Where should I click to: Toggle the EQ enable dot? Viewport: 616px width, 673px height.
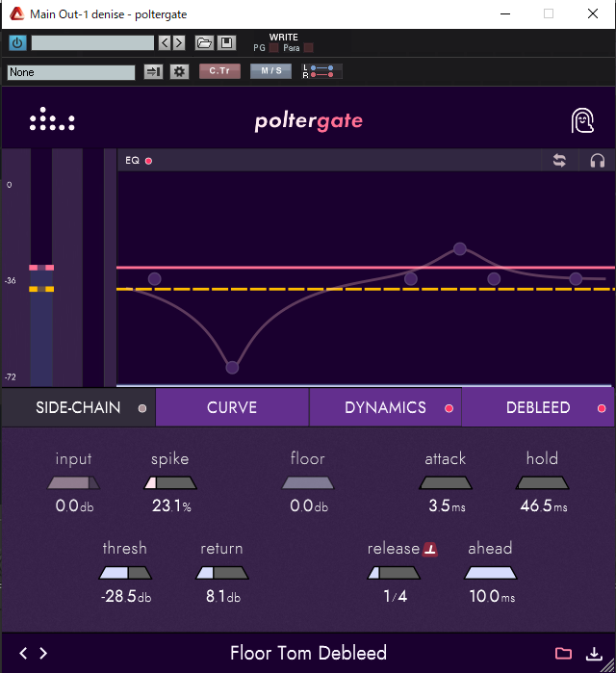(x=148, y=161)
